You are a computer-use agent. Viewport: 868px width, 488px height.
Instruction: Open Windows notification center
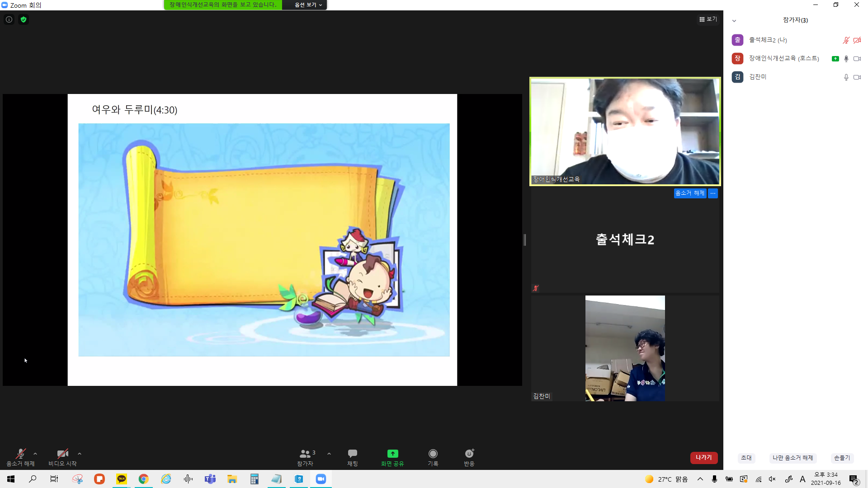coord(854,479)
